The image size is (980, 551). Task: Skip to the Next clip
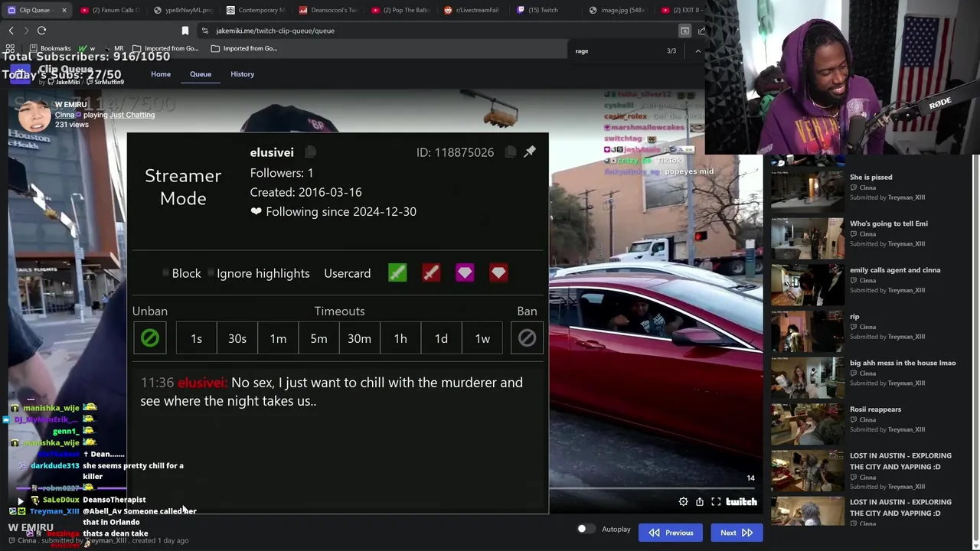[x=736, y=533]
